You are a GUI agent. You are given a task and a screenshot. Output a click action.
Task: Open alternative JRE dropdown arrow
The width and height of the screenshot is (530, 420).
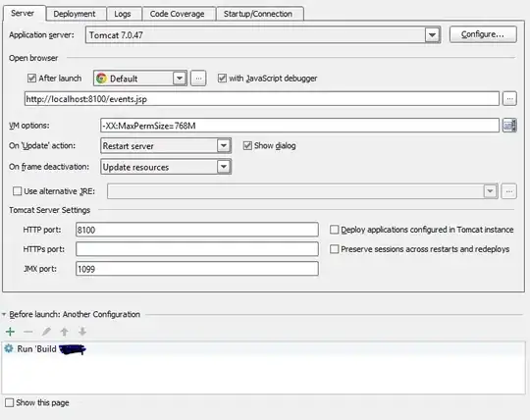[490, 191]
